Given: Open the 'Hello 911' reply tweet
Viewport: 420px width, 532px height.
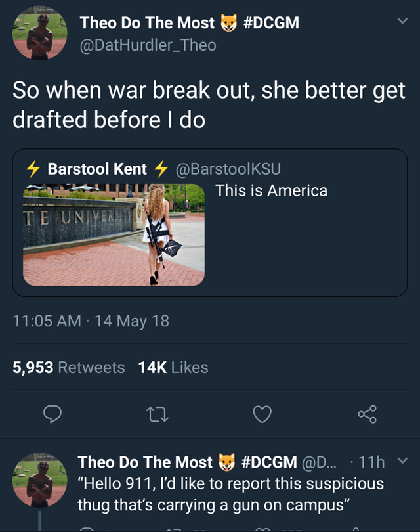Looking at the screenshot, I should tap(230, 495).
